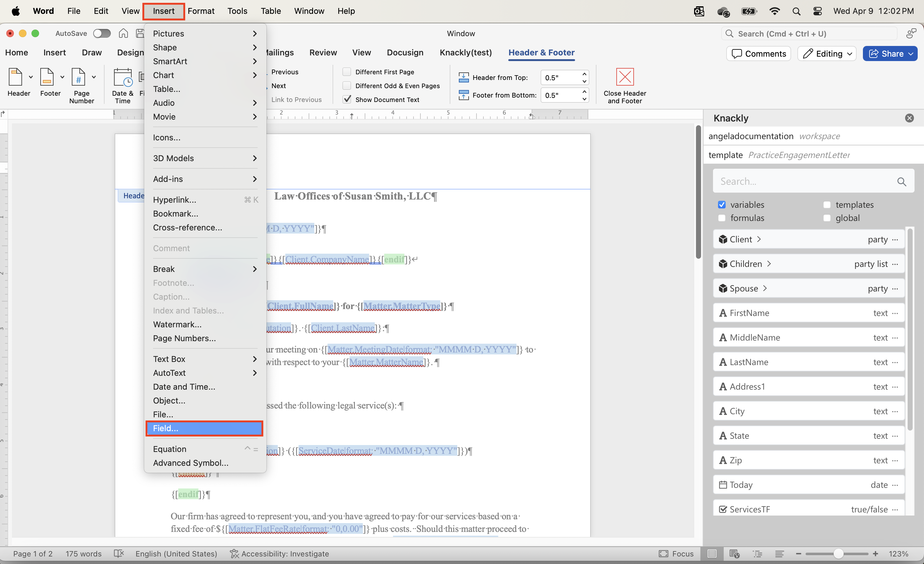The height and width of the screenshot is (564, 924).
Task: Click English (United States) language status
Action: (x=176, y=554)
